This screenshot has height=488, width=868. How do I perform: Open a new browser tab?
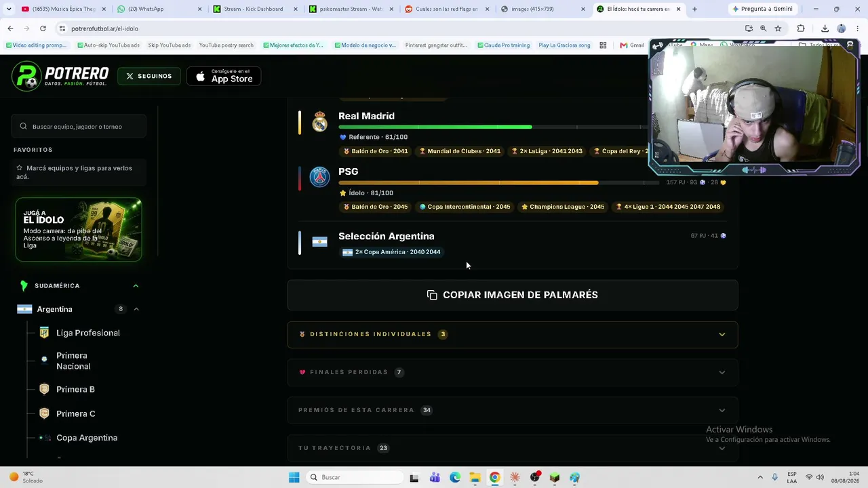(694, 9)
